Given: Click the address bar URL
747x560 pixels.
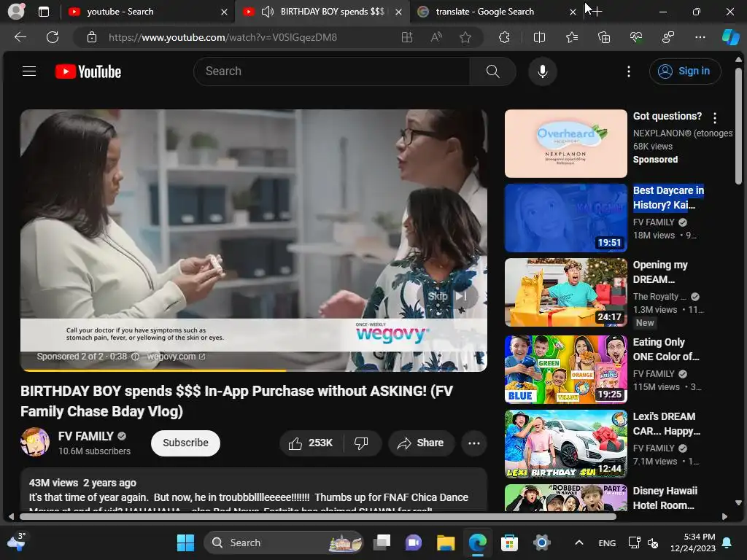Looking at the screenshot, I should pyautogui.click(x=222, y=37).
